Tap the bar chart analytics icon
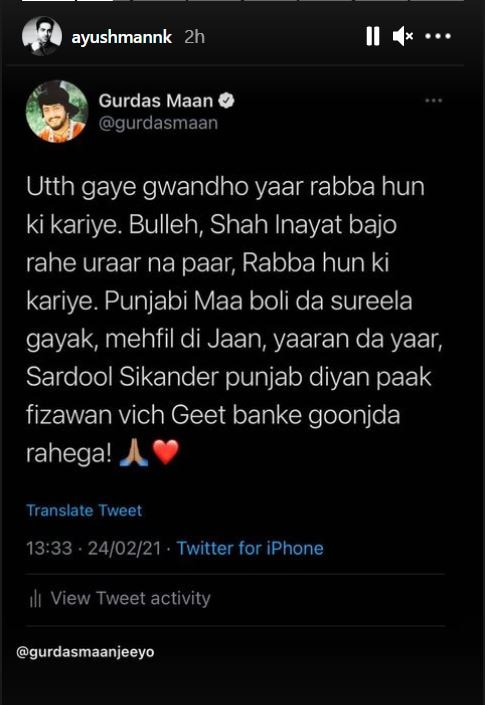Image resolution: width=485 pixels, height=705 pixels. [35, 598]
